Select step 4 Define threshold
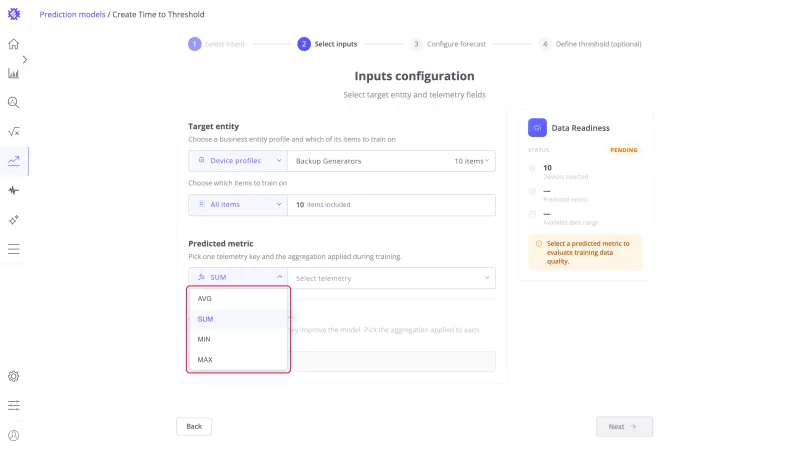This screenshot has width=800, height=450. (x=591, y=44)
